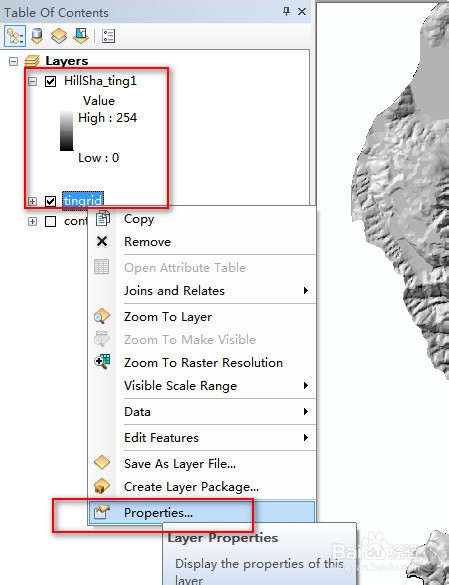Click the Save As Layer File icon
449x585 pixels.
click(x=102, y=463)
